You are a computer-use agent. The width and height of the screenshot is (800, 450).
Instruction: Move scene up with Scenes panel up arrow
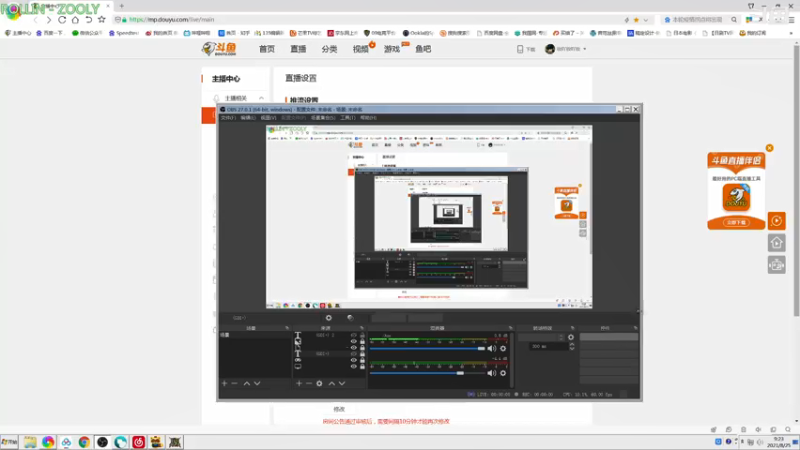(246, 383)
